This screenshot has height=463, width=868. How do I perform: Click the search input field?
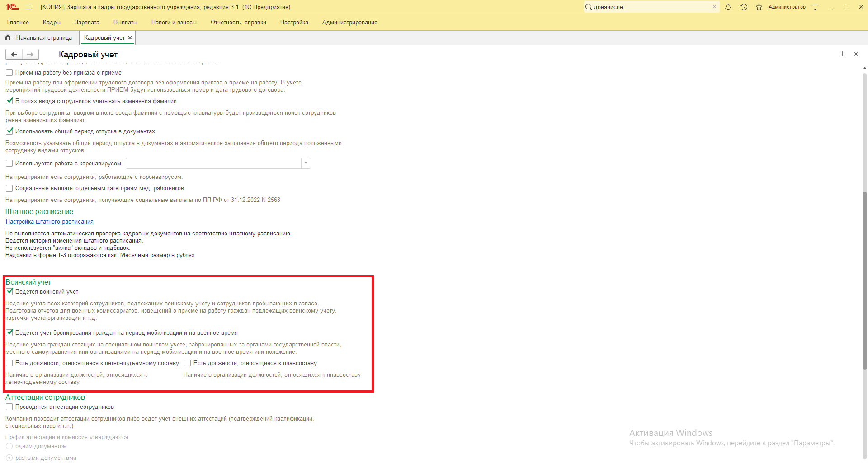pyautogui.click(x=652, y=7)
